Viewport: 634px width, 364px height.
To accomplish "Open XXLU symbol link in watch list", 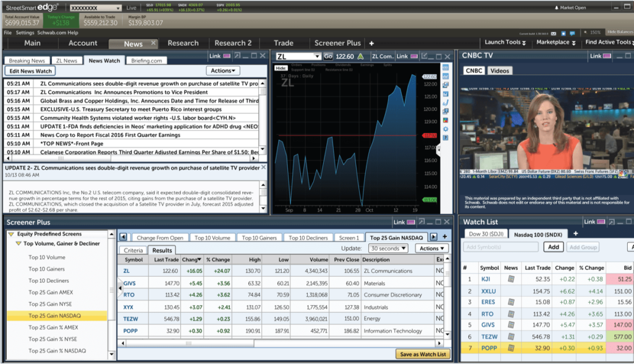I will (489, 291).
